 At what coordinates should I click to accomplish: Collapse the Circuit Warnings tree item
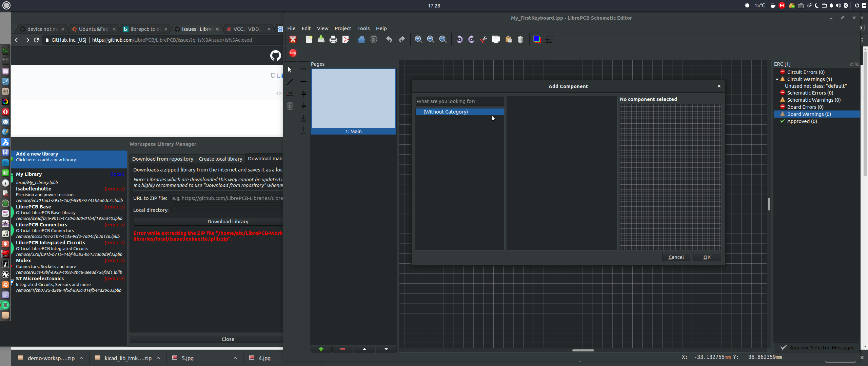[x=777, y=79]
